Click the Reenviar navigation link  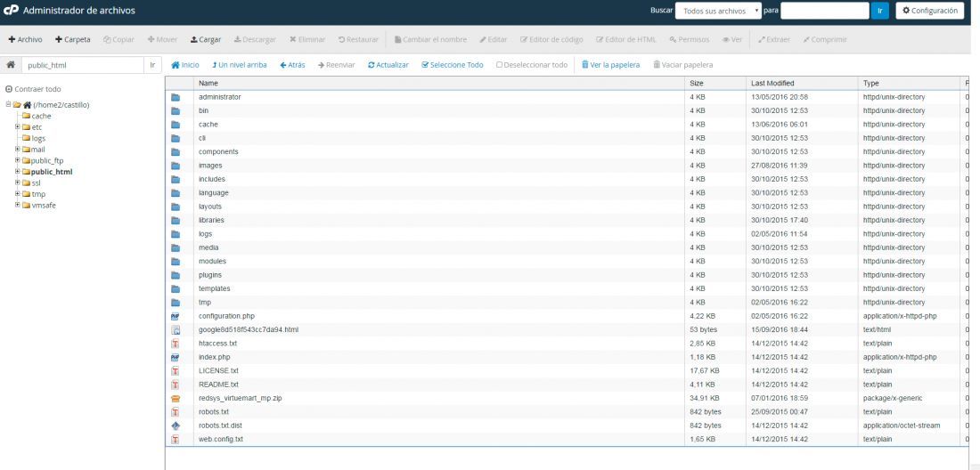click(336, 65)
